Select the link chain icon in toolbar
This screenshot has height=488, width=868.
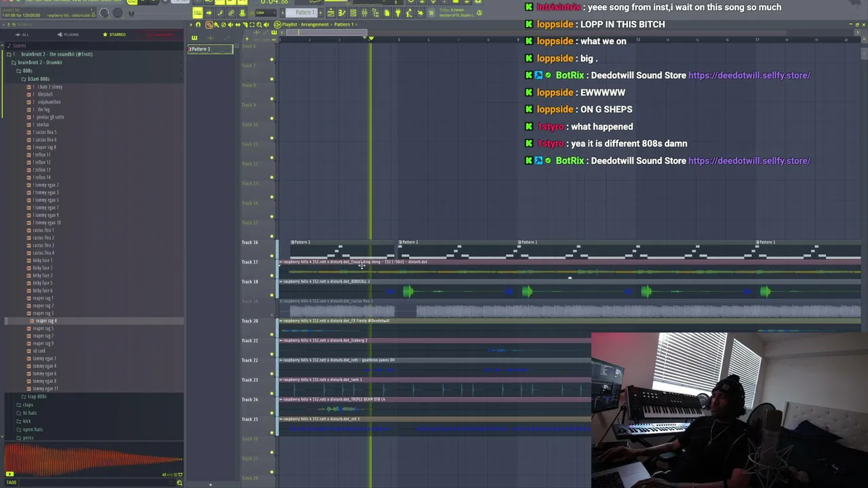point(231,12)
